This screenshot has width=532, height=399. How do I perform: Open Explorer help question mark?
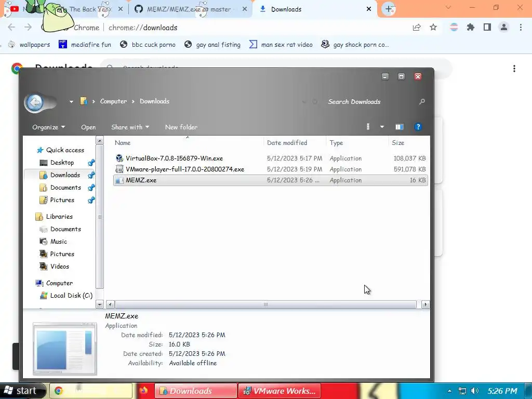click(418, 127)
